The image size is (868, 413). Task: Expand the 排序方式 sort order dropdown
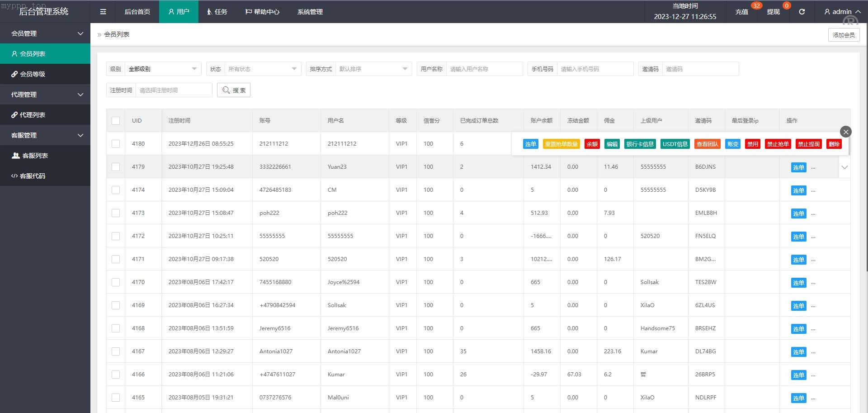[373, 69]
